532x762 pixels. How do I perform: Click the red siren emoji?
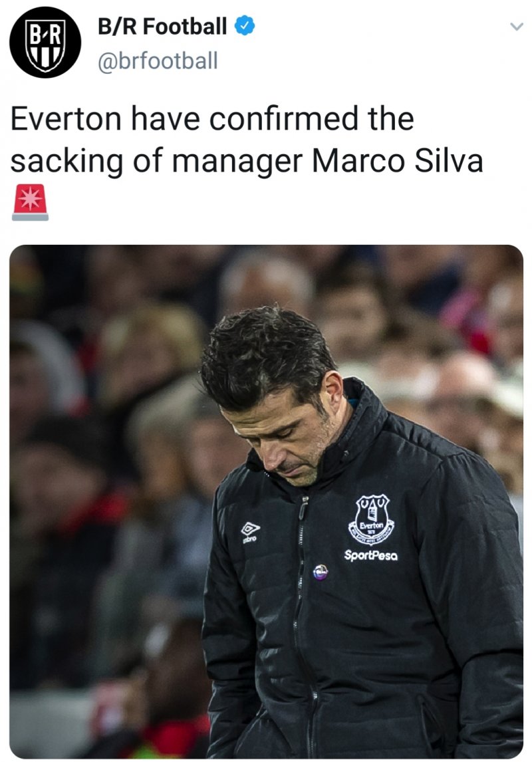(30, 202)
